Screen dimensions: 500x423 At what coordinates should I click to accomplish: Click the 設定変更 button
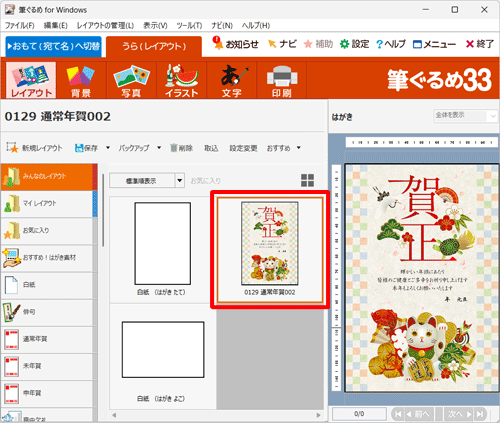(x=243, y=148)
